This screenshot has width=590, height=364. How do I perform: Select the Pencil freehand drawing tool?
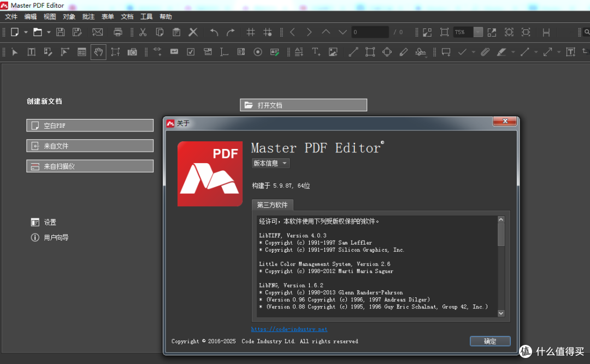pyautogui.click(x=403, y=52)
